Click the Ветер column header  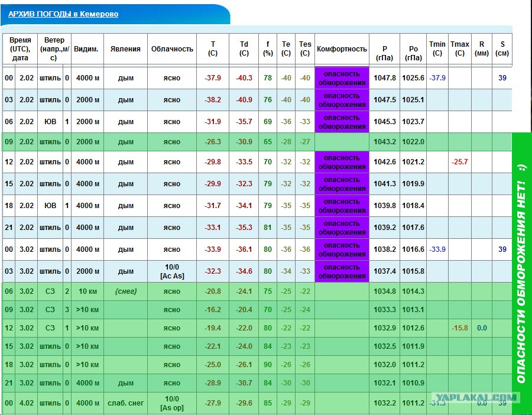click(54, 49)
